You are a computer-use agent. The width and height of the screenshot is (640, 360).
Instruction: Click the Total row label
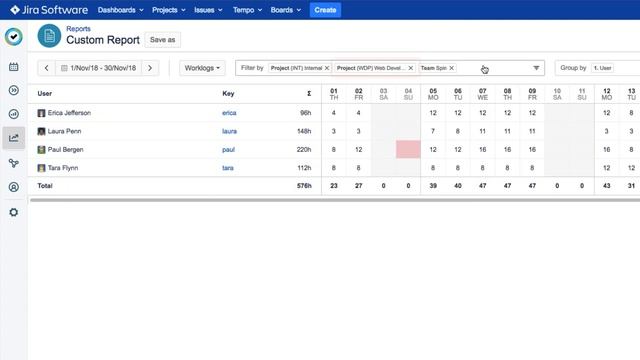[x=45, y=186]
